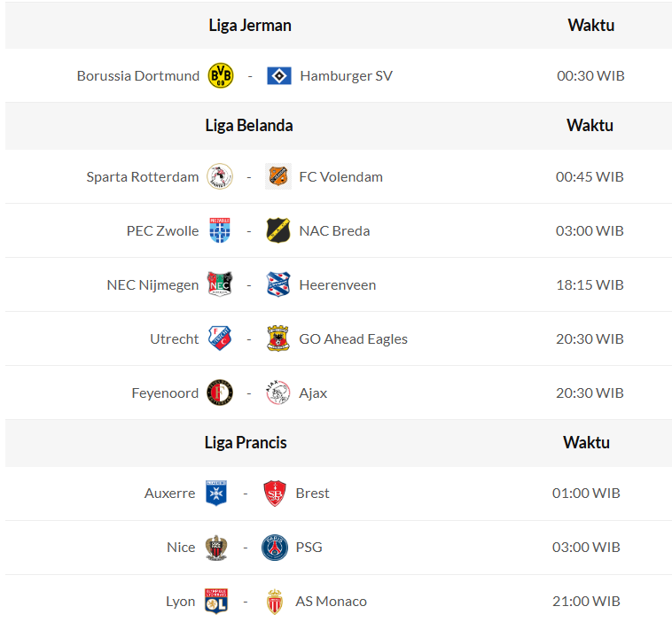Click the PEC Zwolle badge
This screenshot has width=672, height=622.
coord(220,230)
